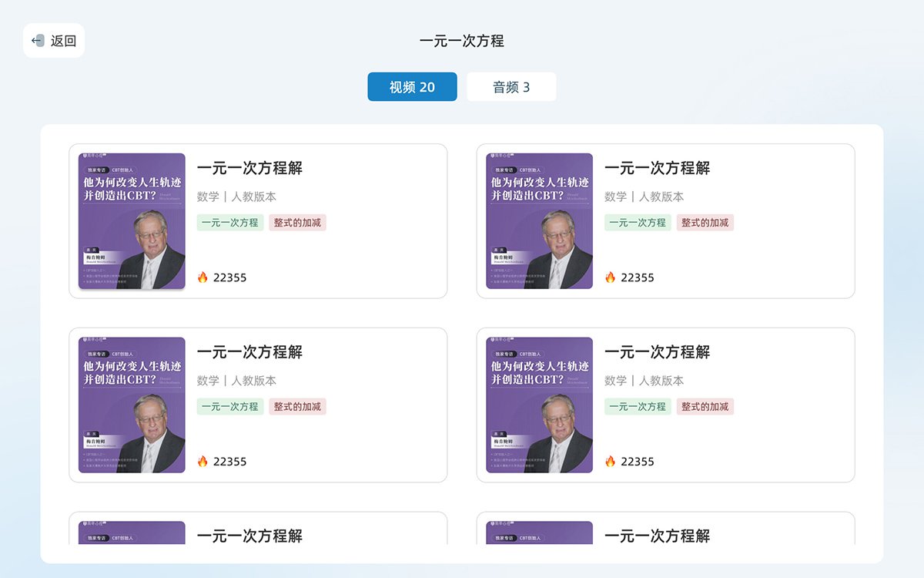The width and height of the screenshot is (924, 578).
Task: Select the green 一元一次方程 tag in the second-row right card
Action: tap(638, 406)
